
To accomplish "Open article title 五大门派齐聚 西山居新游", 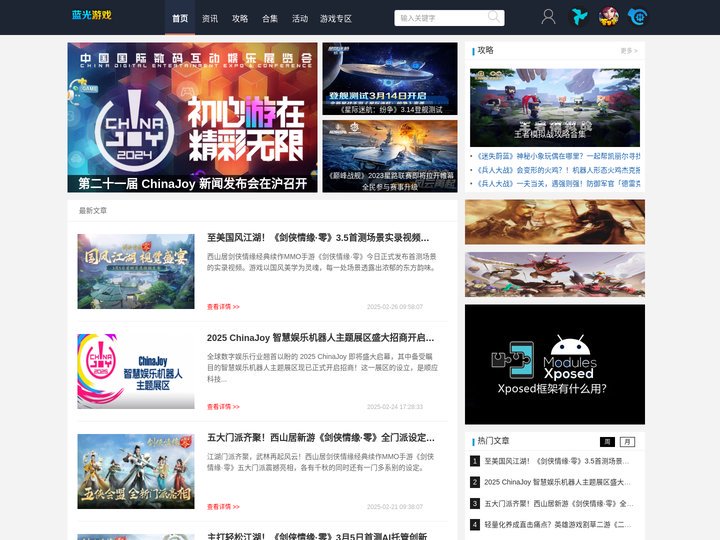I will (321, 438).
